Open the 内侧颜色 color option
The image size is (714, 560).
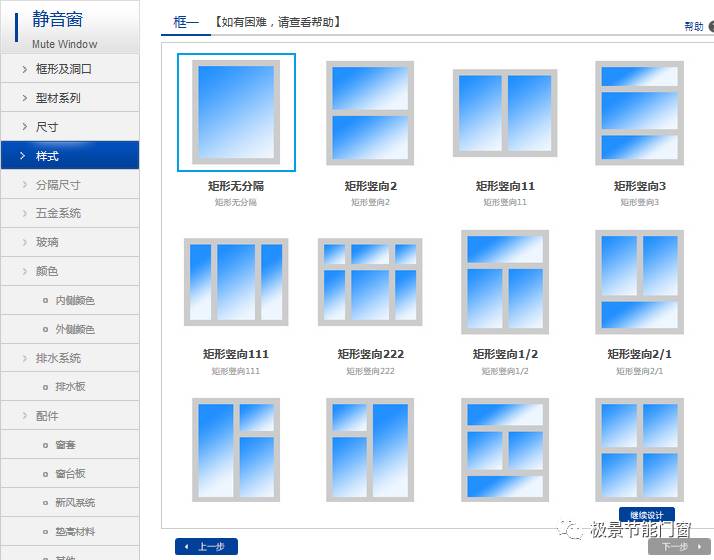pyautogui.click(x=75, y=300)
